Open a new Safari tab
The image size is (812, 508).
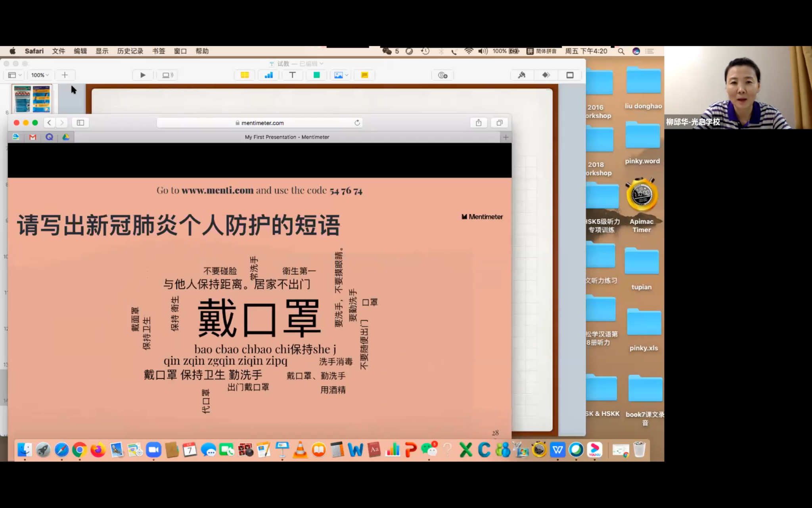506,137
